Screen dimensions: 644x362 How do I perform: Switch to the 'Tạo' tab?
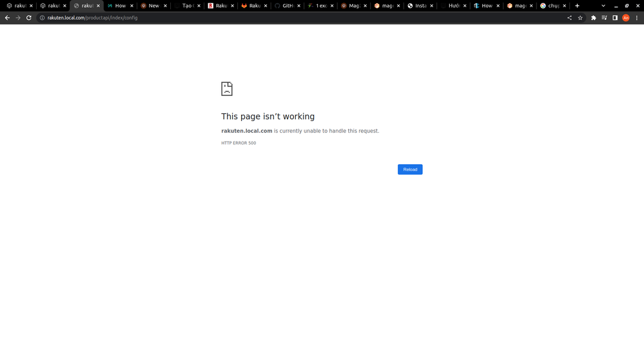(x=188, y=6)
